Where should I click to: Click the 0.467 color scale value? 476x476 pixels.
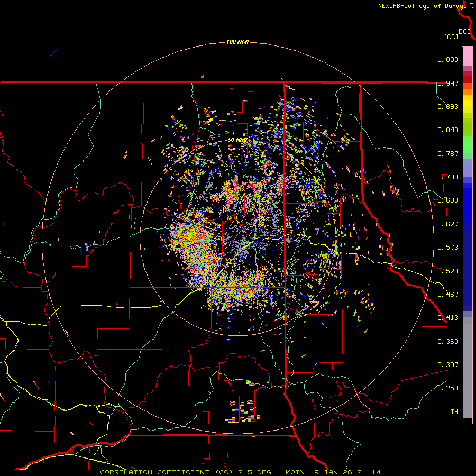click(448, 295)
